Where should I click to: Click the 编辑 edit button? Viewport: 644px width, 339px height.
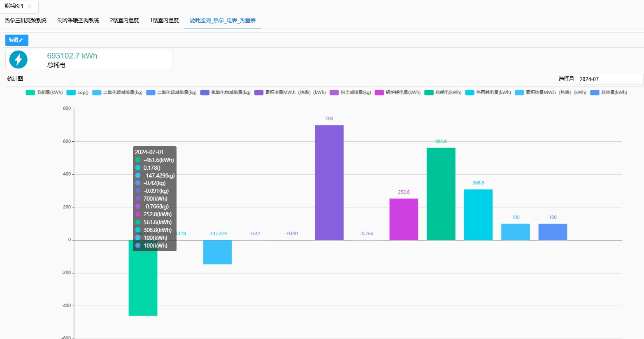pyautogui.click(x=16, y=40)
